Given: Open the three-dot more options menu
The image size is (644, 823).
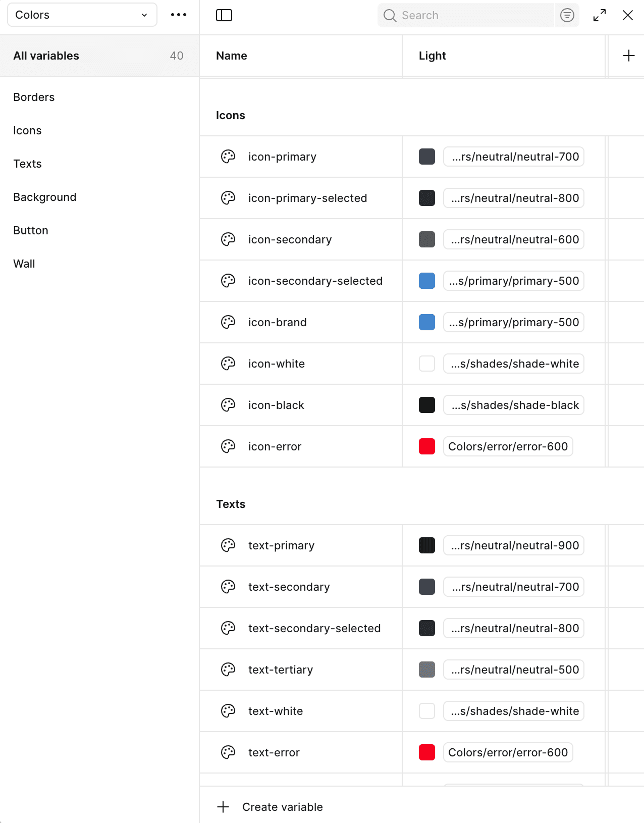Looking at the screenshot, I should click(179, 15).
